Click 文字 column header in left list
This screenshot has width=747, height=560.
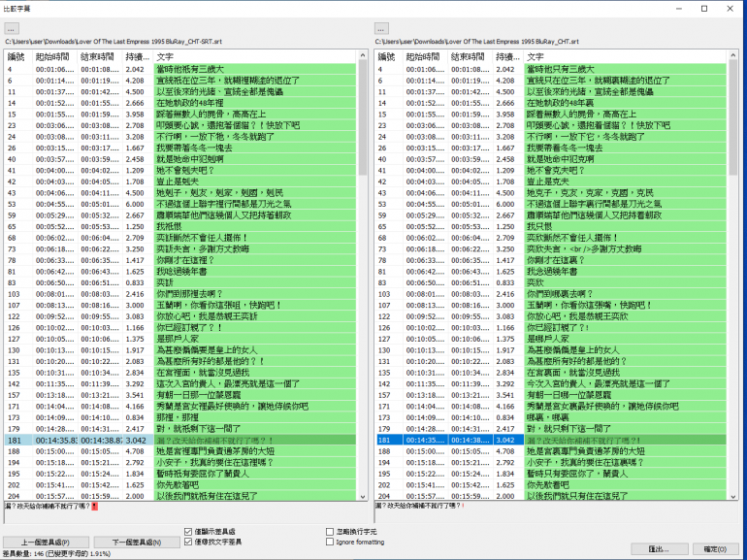pyautogui.click(x=255, y=56)
